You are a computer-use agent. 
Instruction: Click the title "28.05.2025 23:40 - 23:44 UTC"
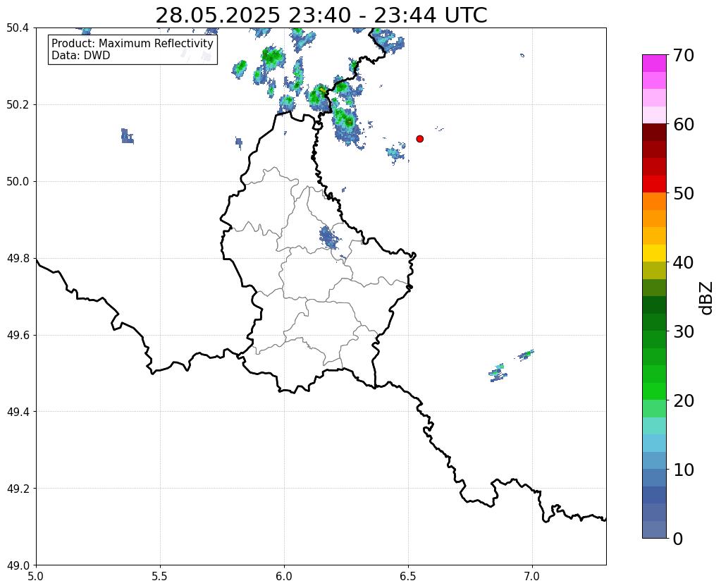coord(321,16)
